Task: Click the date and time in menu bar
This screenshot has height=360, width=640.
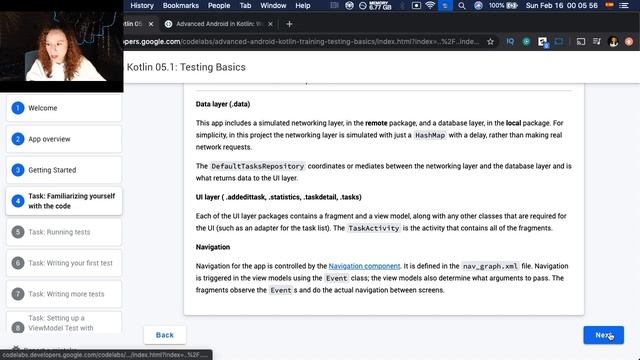Action: point(562,5)
